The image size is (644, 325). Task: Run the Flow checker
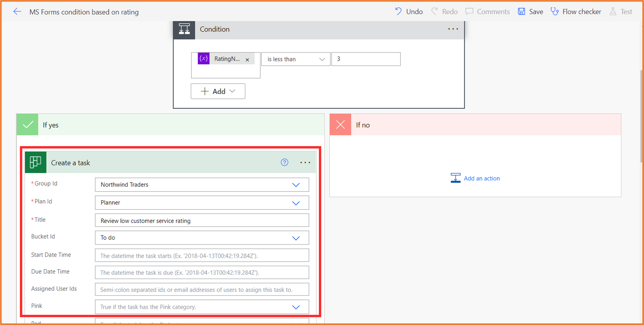pyautogui.click(x=555, y=11)
